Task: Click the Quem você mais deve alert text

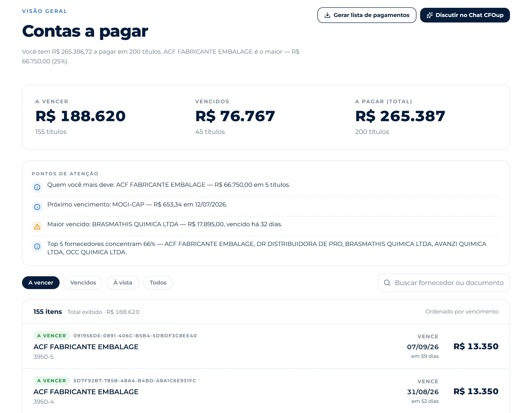Action: pyautogui.click(x=169, y=184)
